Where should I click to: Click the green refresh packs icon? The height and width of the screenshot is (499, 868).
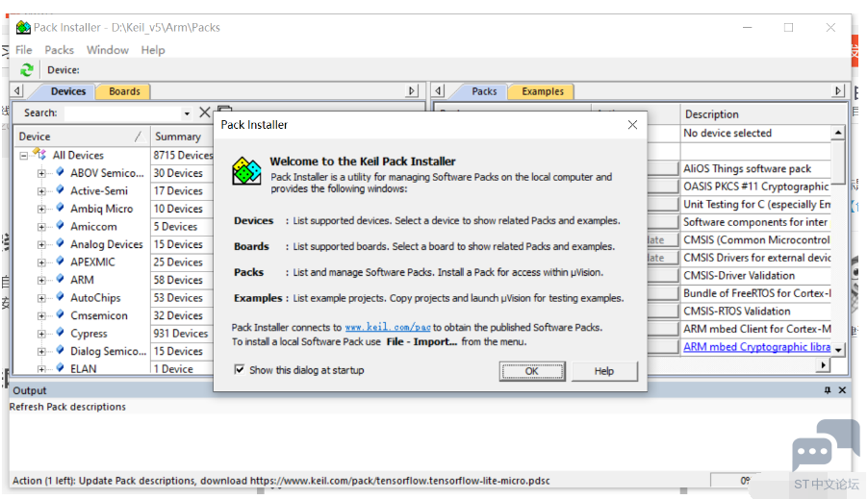tap(26, 69)
